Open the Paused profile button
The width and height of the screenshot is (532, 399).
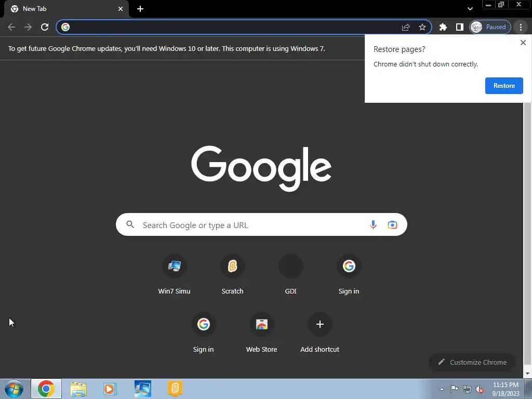click(490, 27)
